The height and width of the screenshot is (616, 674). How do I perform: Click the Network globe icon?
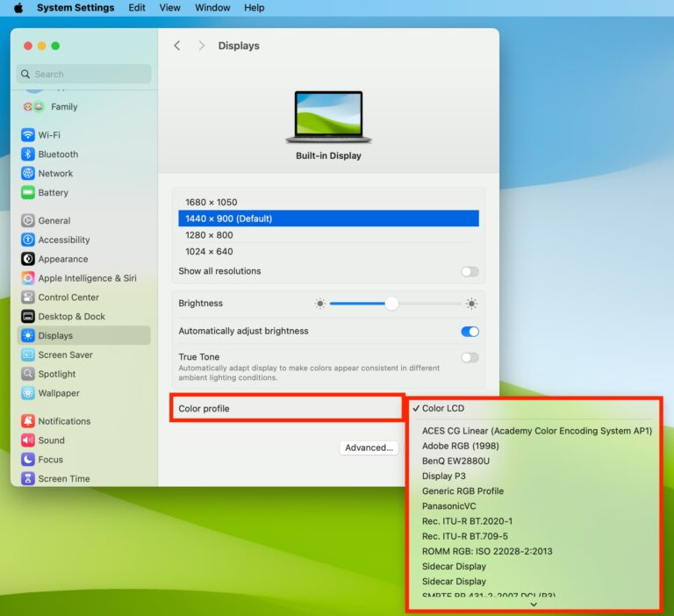click(x=28, y=173)
